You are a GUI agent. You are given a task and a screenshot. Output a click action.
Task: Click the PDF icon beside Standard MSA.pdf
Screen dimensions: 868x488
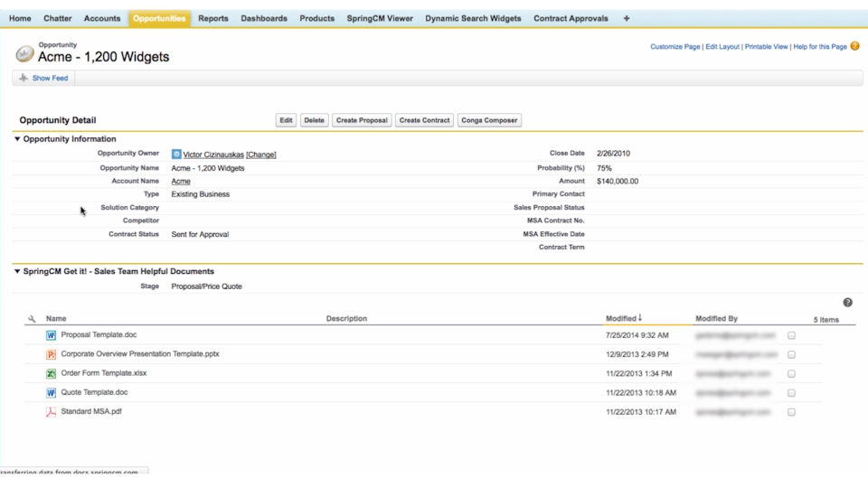51,412
